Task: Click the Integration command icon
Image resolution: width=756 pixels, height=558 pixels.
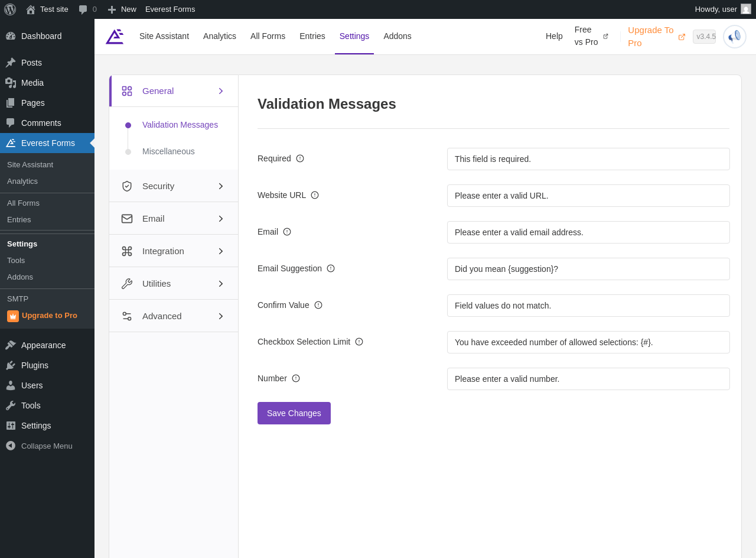Action: tap(127, 251)
